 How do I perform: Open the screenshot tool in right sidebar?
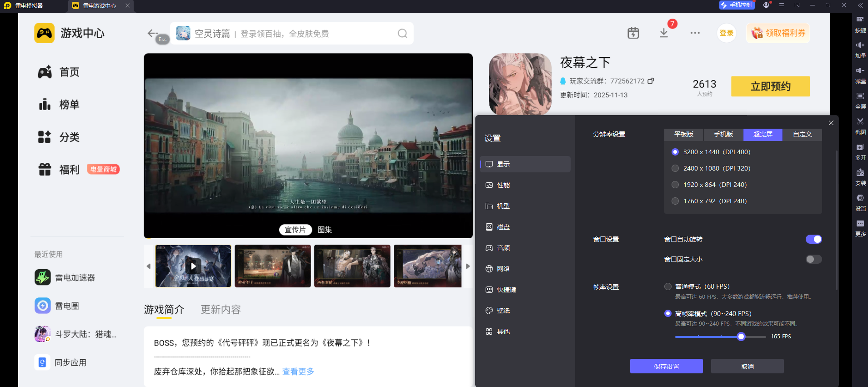pos(860,122)
